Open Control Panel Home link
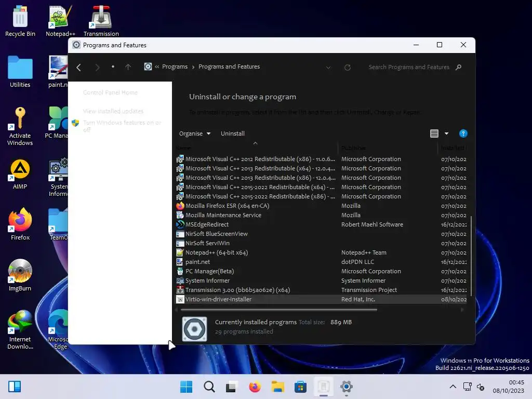 coord(110,92)
